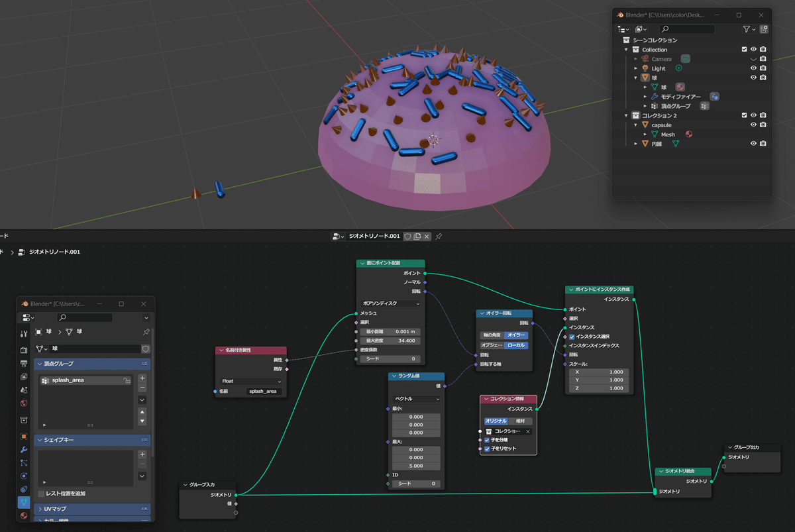This screenshot has width=795, height=532.
Task: Click the fake user shield for ジオメトリノード.001
Action: click(x=408, y=237)
